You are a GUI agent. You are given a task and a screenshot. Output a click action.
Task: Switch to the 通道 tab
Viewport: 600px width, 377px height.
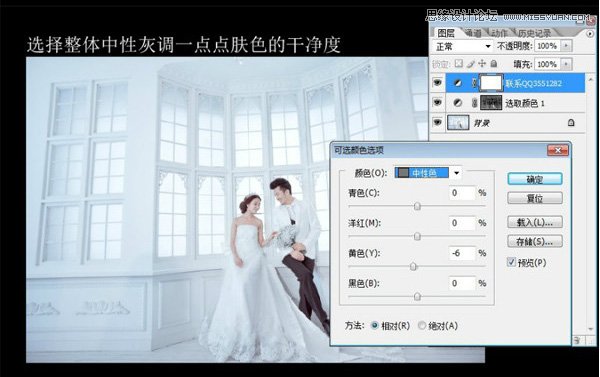473,33
